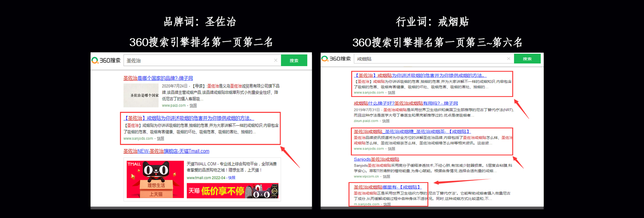Clear the 圣佐治 search box with X
Viewport: 644px width, 218px height.
pos(276,60)
